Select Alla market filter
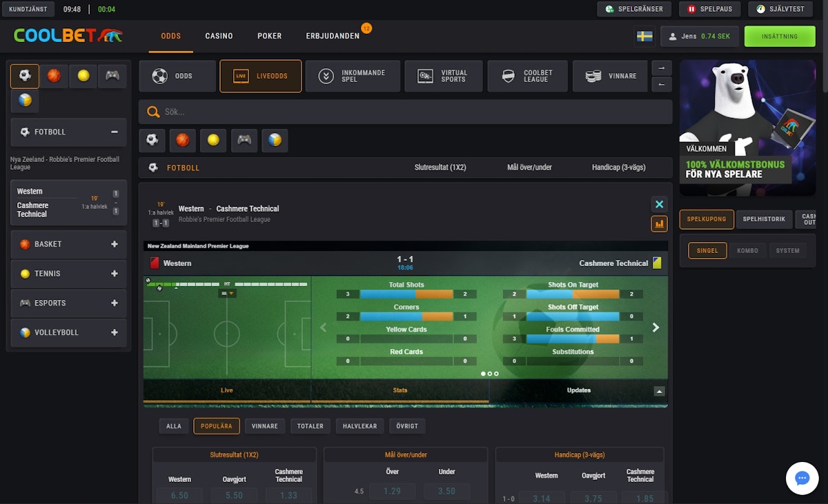This screenshot has height=504, width=828. click(174, 426)
